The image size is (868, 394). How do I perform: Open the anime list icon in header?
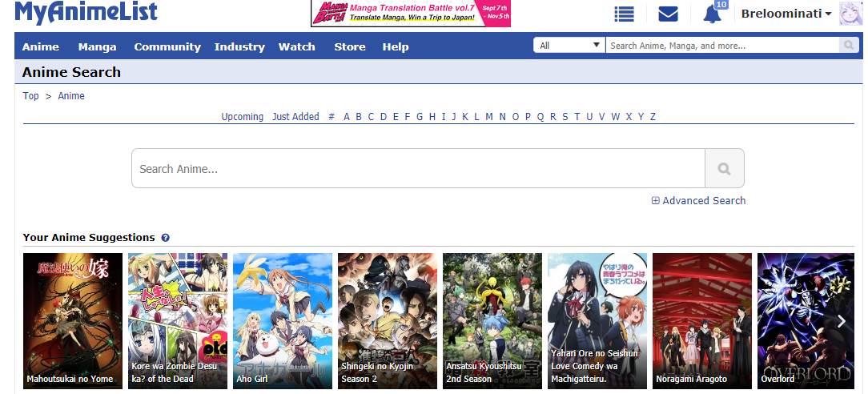624,14
